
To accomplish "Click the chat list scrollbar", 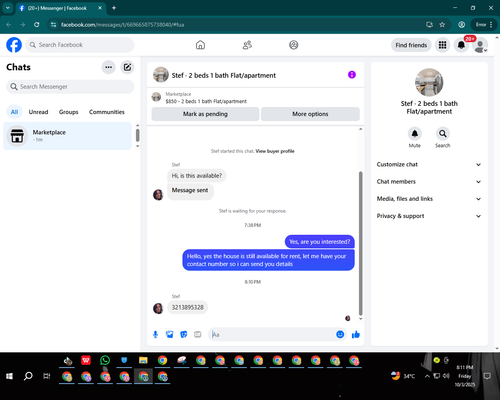I will [137, 136].
